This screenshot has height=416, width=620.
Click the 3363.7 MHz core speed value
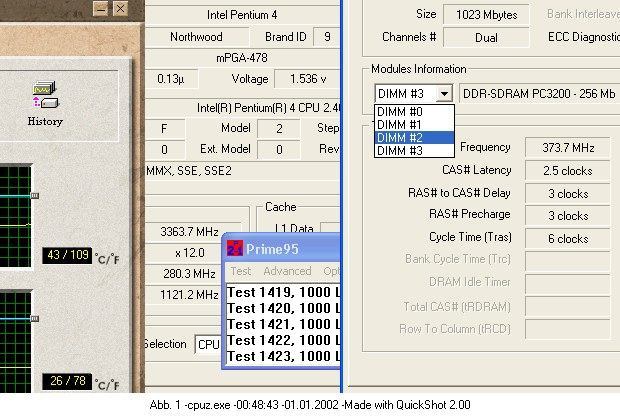189,232
